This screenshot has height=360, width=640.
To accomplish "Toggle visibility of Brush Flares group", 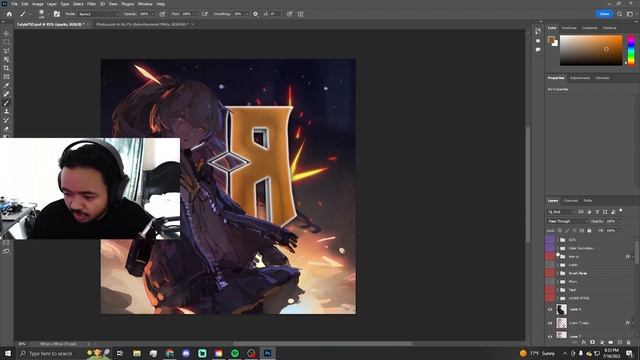I will coord(550,273).
